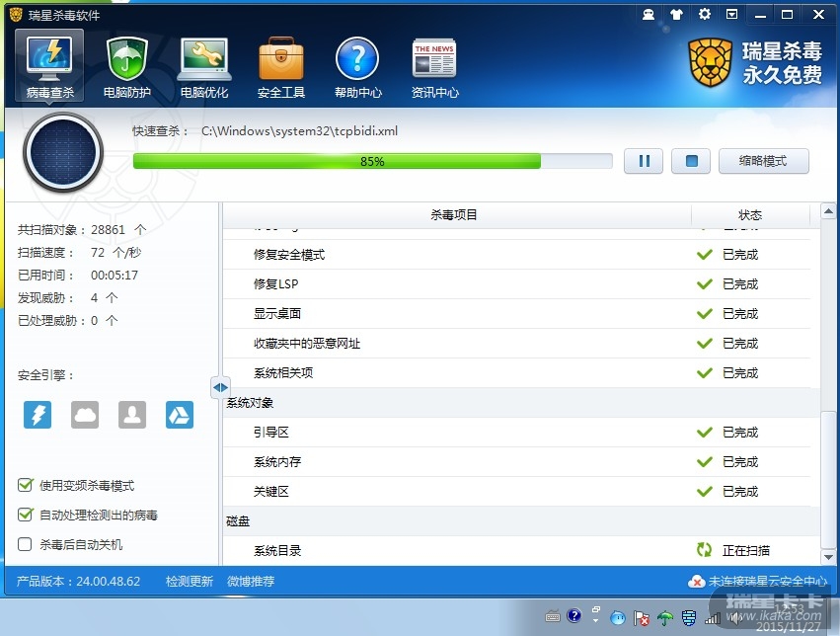Select the cloud security engine icon
This screenshot has height=636, width=840.
[x=85, y=414]
